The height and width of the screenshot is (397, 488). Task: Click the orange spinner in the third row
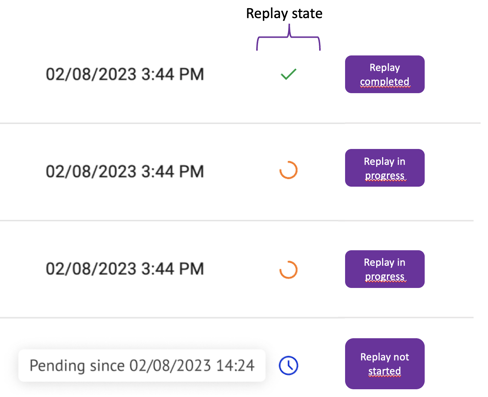click(288, 269)
